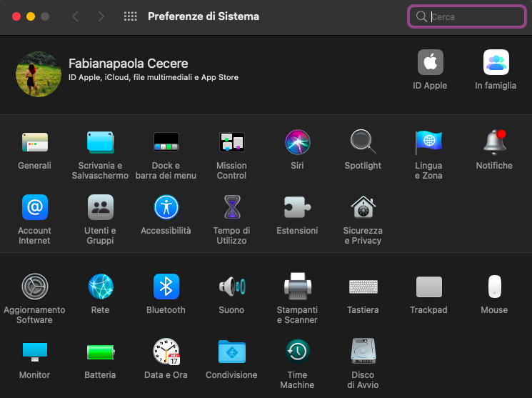This screenshot has width=532, height=398.
Task: Open Notifiche preferences
Action: [494, 143]
